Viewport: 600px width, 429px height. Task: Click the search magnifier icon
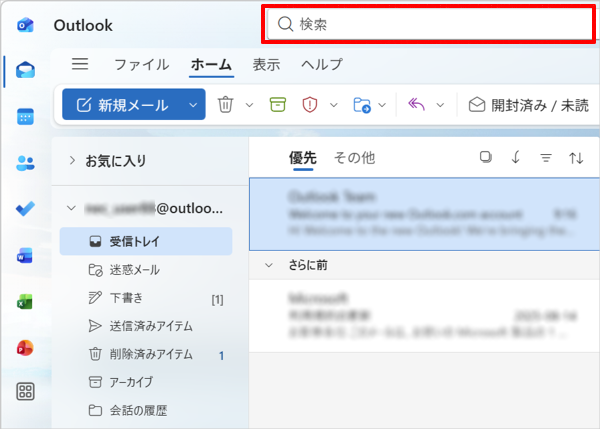[285, 24]
